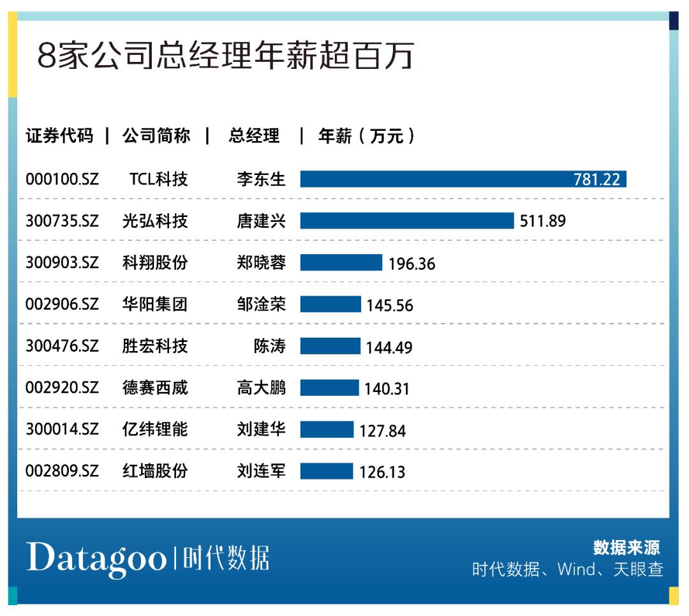The width and height of the screenshot is (689, 616).
Task: Click the 年薪（万元） column header
Action: tap(366, 135)
